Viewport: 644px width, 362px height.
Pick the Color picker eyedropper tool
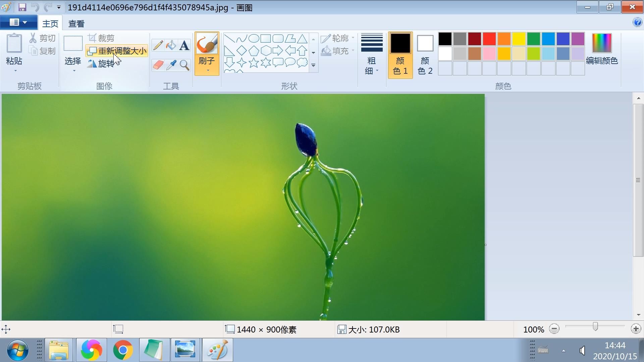(x=171, y=65)
